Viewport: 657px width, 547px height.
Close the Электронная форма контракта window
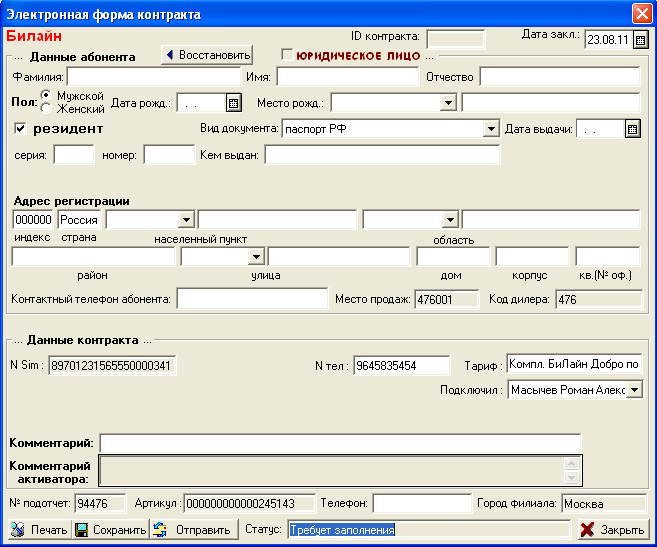pyautogui.click(x=642, y=13)
